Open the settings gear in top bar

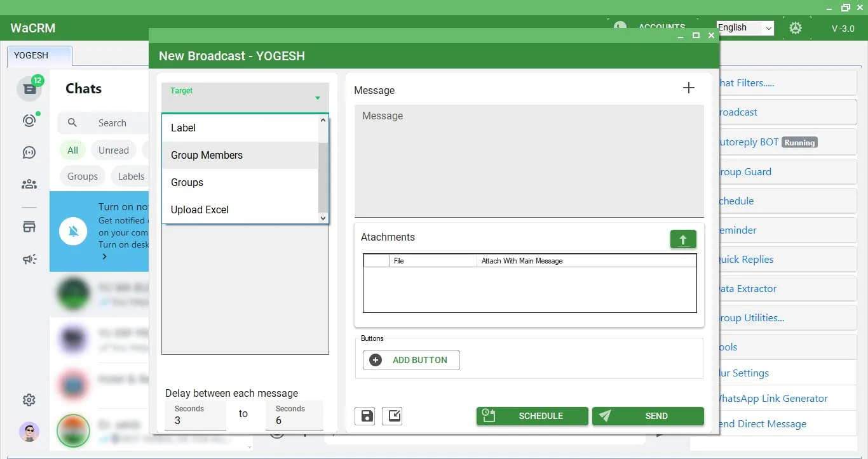tap(795, 28)
